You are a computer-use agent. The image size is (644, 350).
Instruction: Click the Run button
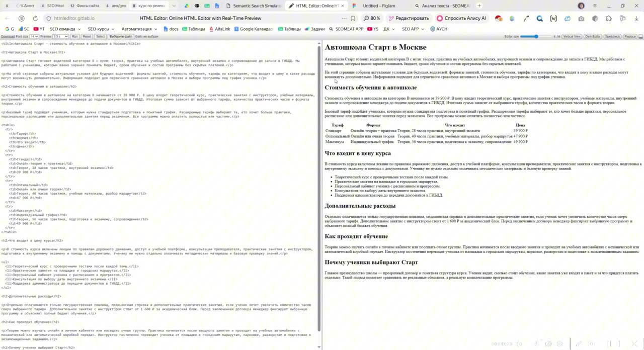click(74, 37)
